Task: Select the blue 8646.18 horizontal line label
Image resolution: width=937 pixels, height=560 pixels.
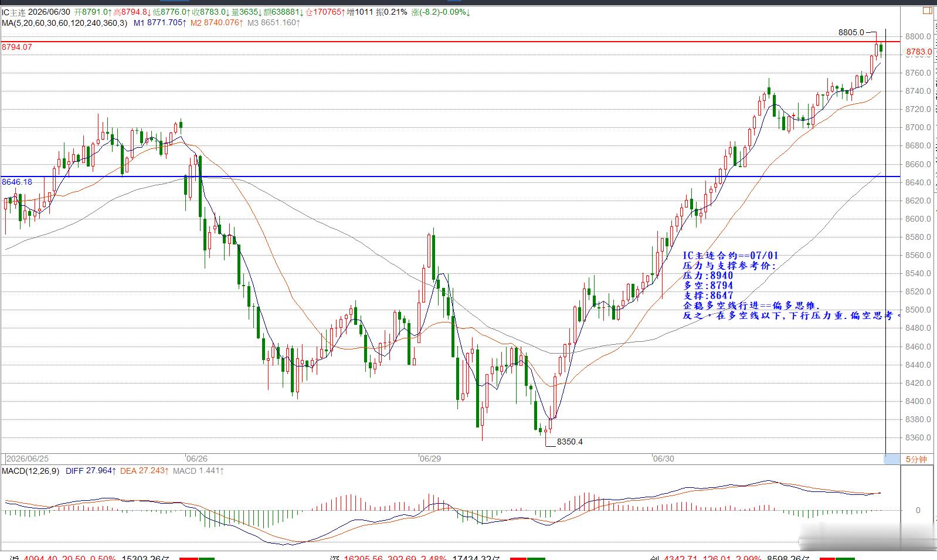Action: coord(17,182)
